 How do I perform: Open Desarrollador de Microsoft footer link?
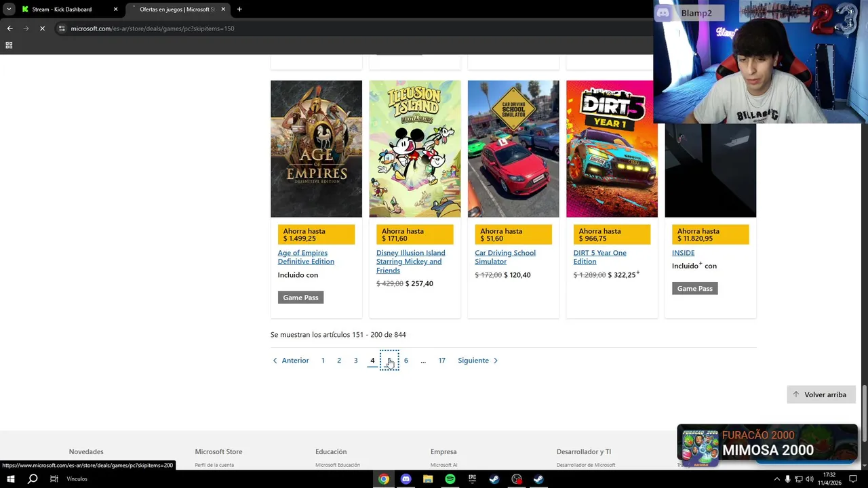[586, 465]
